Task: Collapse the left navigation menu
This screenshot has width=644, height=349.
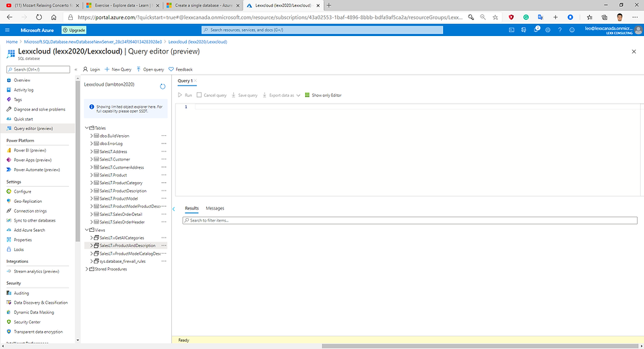Action: pos(76,70)
